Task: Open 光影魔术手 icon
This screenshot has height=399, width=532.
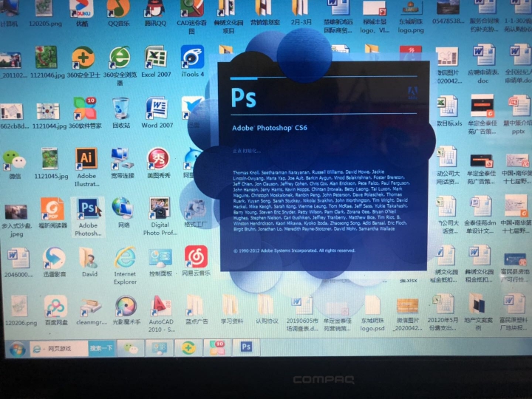Action: [126, 310]
